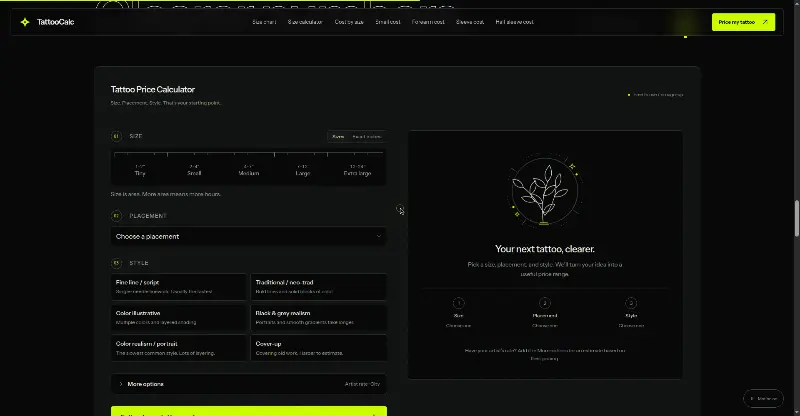The image size is (800, 416).
Task: Click the step 2 circle above Placement in results
Action: pyautogui.click(x=544, y=303)
